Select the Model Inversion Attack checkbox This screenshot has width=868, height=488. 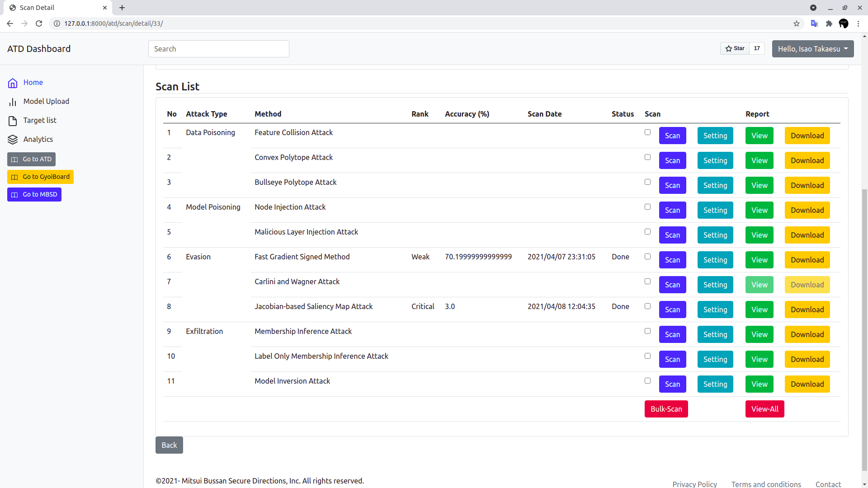click(x=647, y=381)
